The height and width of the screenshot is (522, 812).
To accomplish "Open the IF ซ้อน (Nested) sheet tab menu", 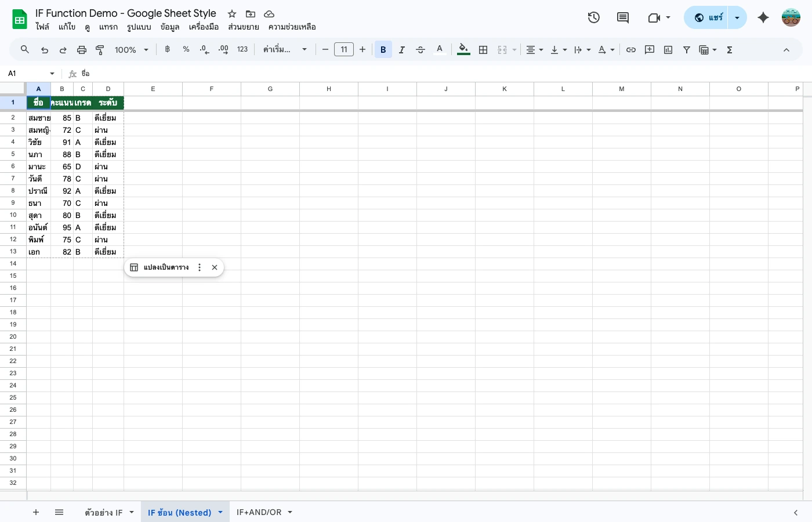I will (x=220, y=512).
